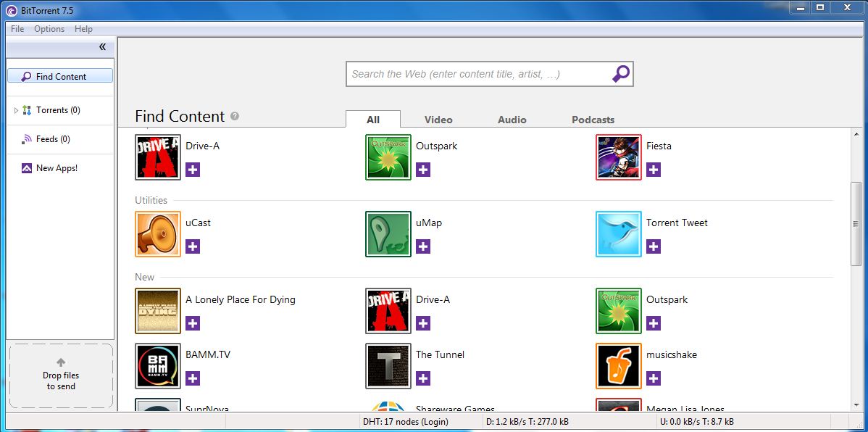Image resolution: width=868 pixels, height=432 pixels.
Task: Click the BAMM.TV title text
Action: tap(208, 354)
